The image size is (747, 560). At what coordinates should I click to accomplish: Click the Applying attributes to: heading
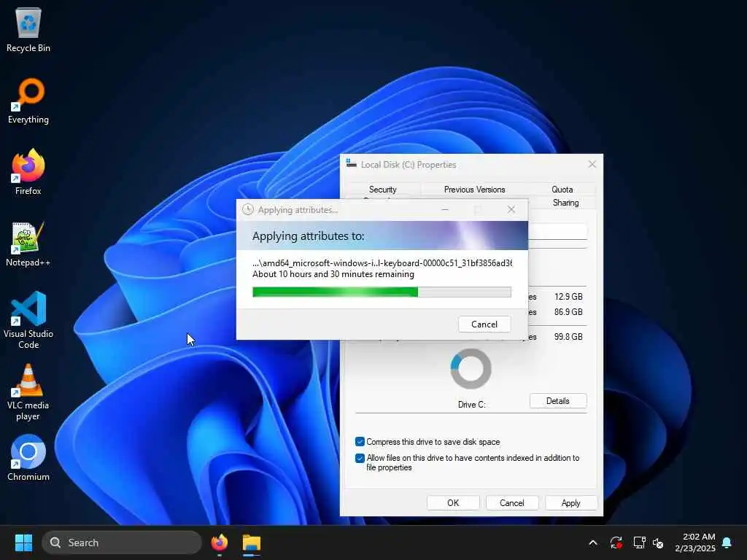tap(309, 236)
